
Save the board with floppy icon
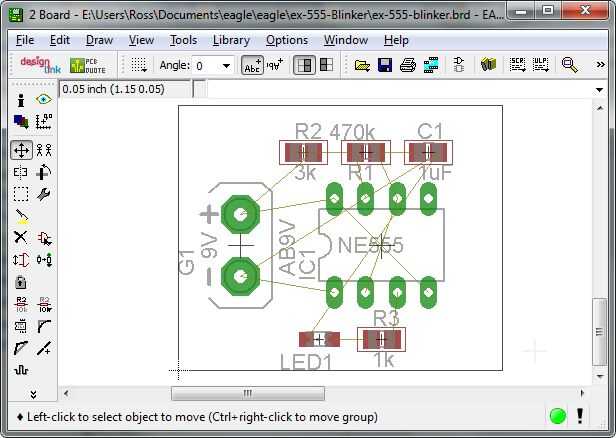[385, 65]
